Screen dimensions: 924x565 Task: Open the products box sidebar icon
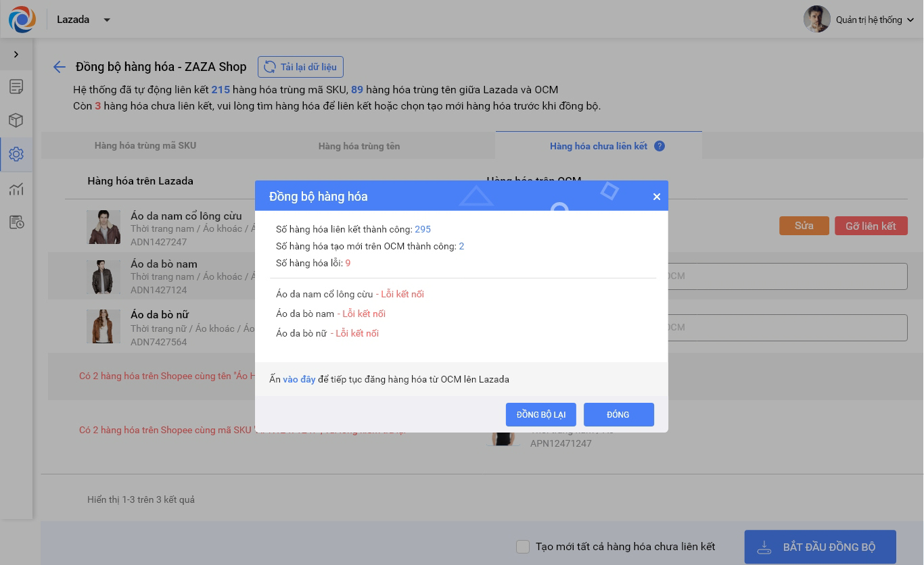pos(16,120)
